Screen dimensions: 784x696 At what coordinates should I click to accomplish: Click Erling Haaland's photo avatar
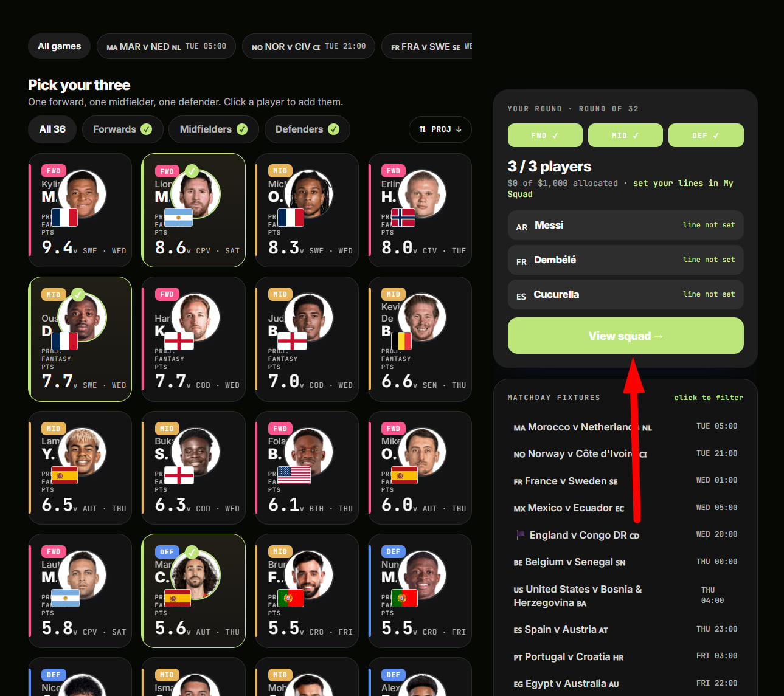423,194
